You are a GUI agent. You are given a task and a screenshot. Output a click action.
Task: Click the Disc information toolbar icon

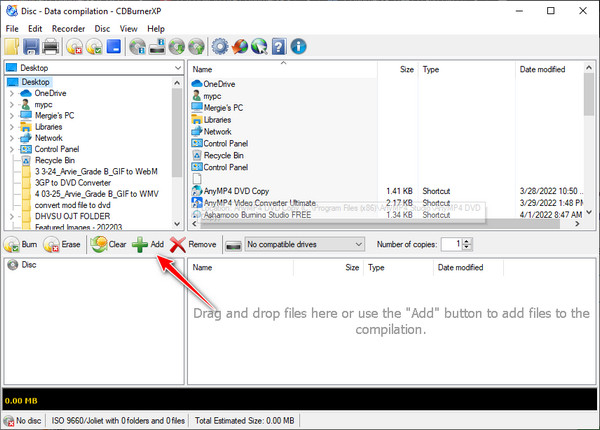pyautogui.click(x=137, y=47)
